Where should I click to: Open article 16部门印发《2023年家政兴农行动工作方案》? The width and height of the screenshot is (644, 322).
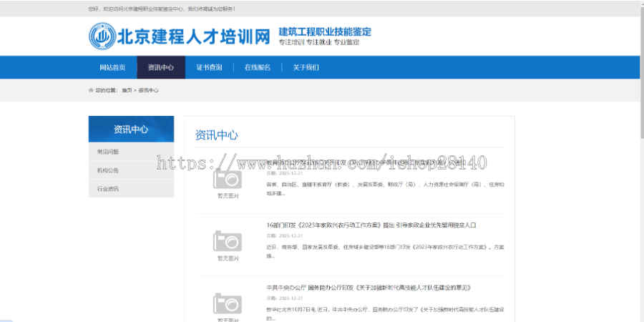[371, 225]
